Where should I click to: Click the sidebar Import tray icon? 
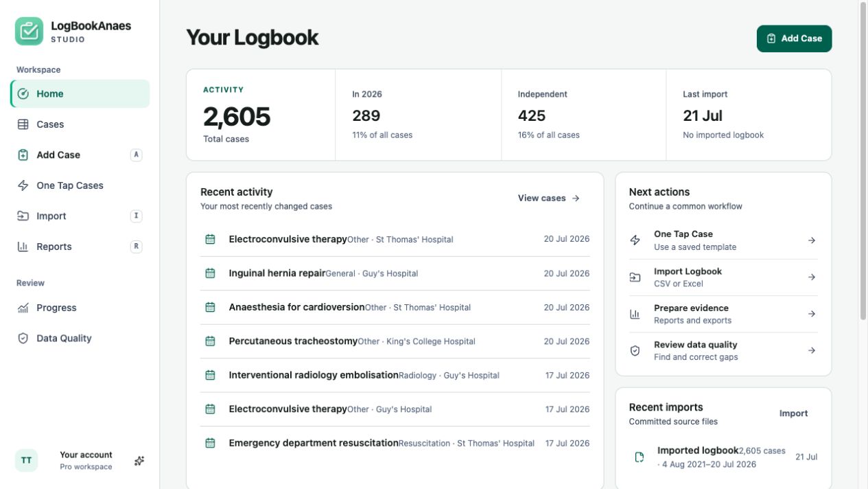click(x=23, y=216)
